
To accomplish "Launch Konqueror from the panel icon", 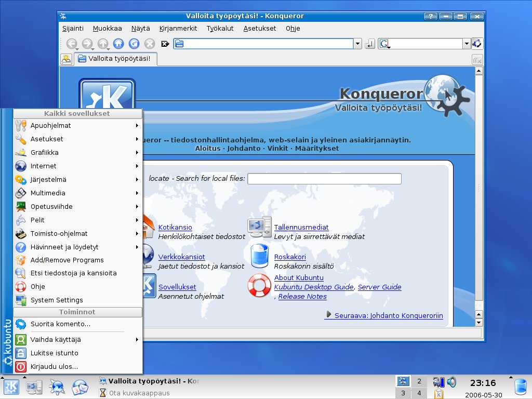I will pos(57,387).
